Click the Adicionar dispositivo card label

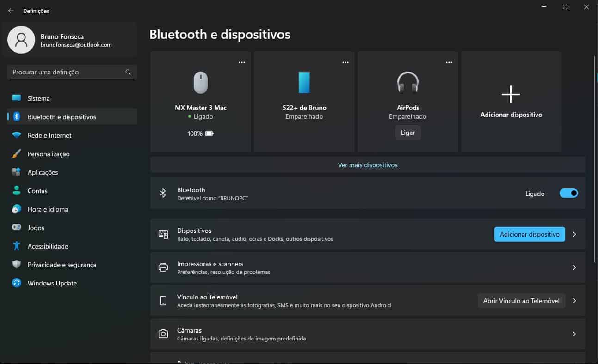click(x=511, y=115)
